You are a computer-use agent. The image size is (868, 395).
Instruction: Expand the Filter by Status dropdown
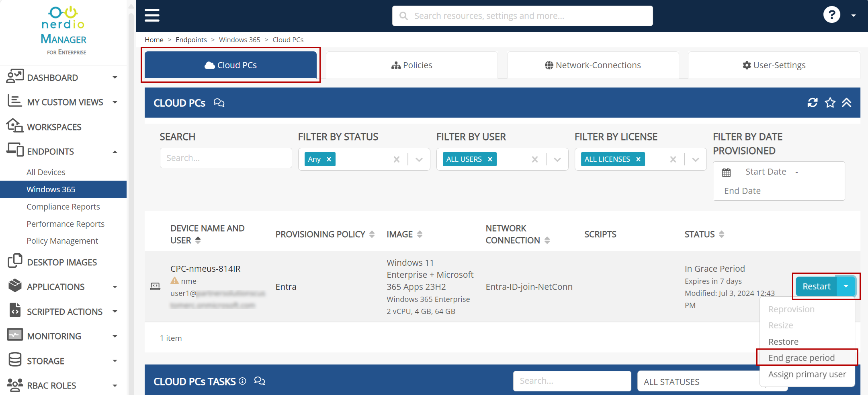point(419,159)
